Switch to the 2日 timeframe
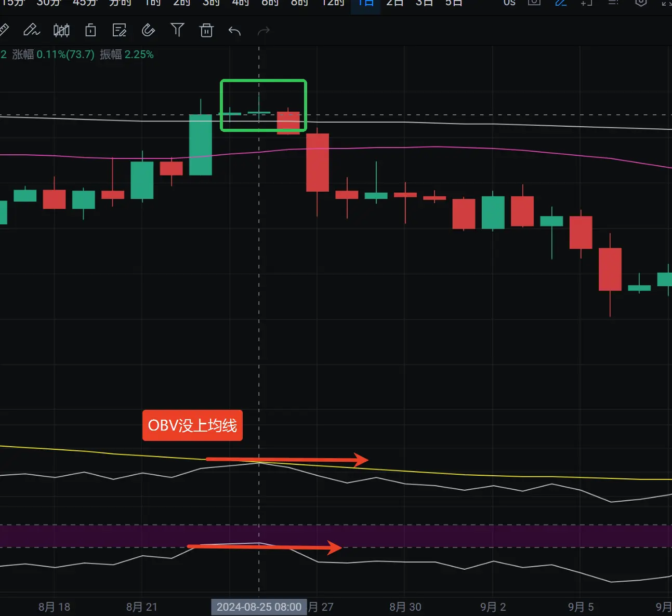This screenshot has width=672, height=616. coord(395,3)
